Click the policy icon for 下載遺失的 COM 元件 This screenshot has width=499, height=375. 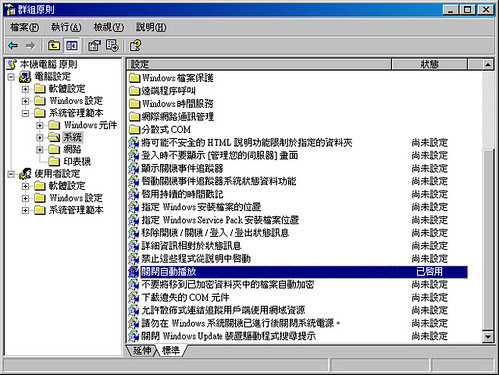(134, 297)
